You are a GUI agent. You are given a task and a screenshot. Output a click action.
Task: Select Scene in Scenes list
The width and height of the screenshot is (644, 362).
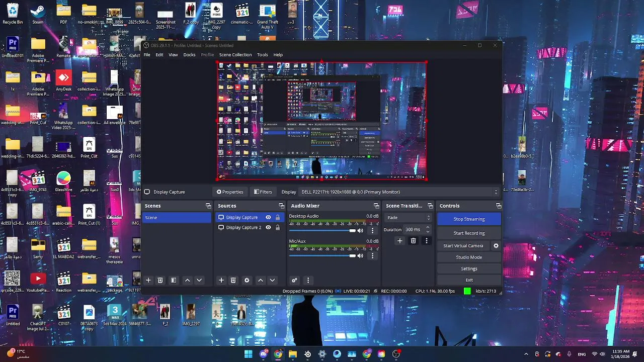177,218
